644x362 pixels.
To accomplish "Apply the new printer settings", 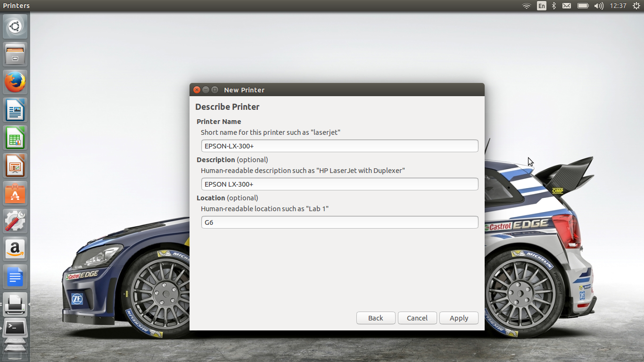I will (459, 318).
